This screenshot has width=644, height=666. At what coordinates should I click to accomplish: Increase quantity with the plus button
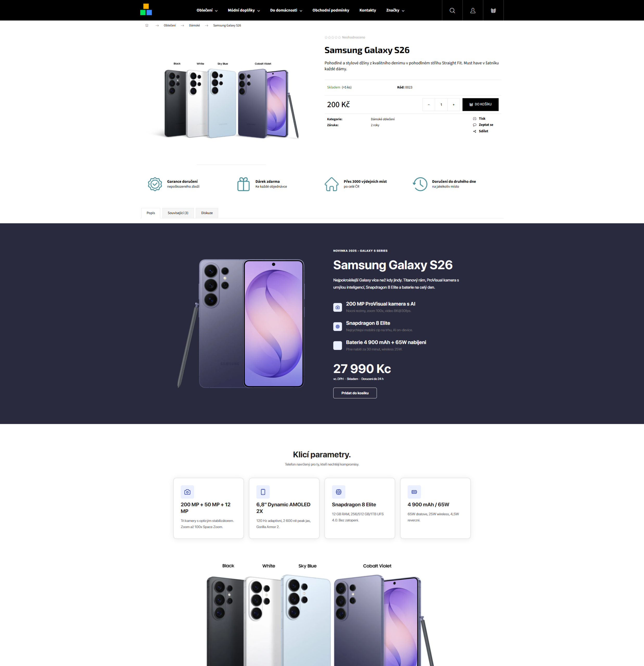(453, 105)
